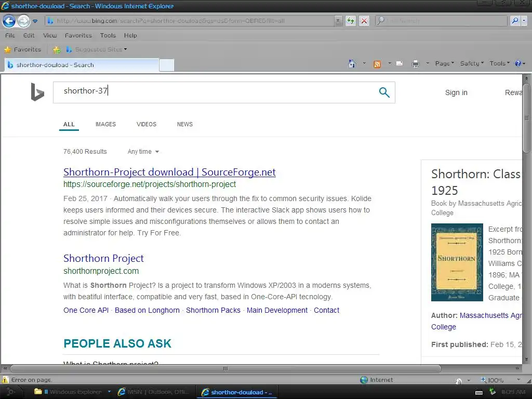Open a new blank tab
The width and height of the screenshot is (532, 399).
167,65
